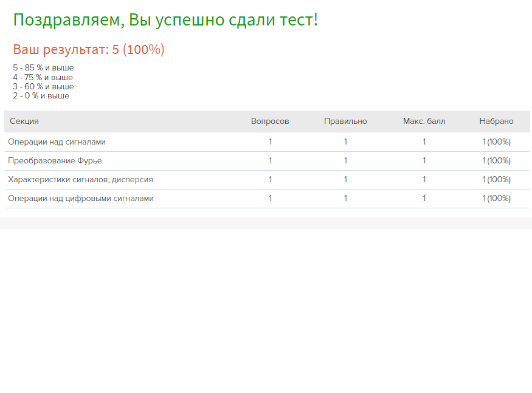The image size is (532, 393).
Task: Click the gray footer bar below table
Action: (x=266, y=224)
